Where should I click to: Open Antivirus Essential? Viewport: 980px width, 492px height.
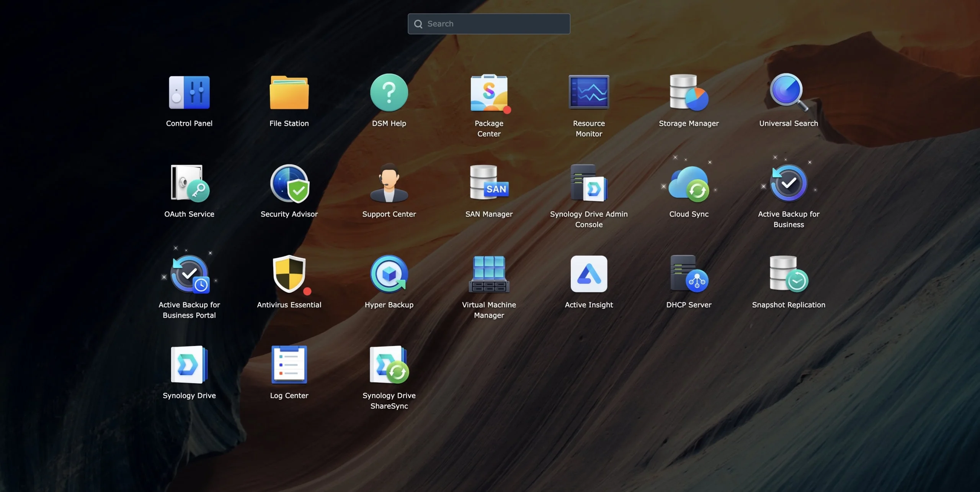[x=289, y=274]
